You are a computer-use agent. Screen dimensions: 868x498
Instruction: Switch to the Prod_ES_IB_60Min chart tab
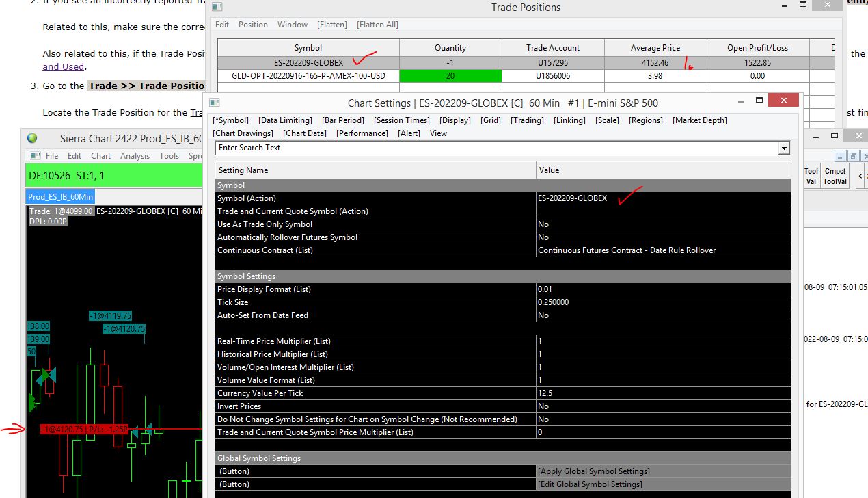coord(60,197)
